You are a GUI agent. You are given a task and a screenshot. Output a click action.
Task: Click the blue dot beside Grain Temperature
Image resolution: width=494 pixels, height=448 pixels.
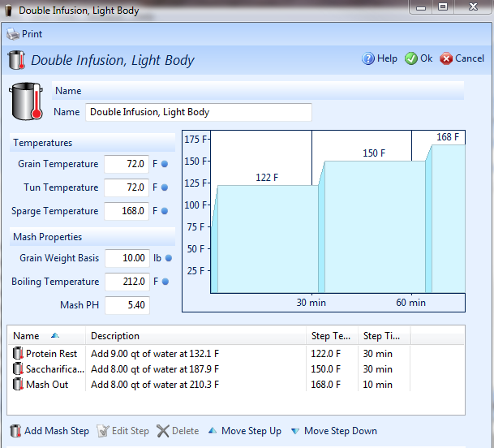(164, 164)
